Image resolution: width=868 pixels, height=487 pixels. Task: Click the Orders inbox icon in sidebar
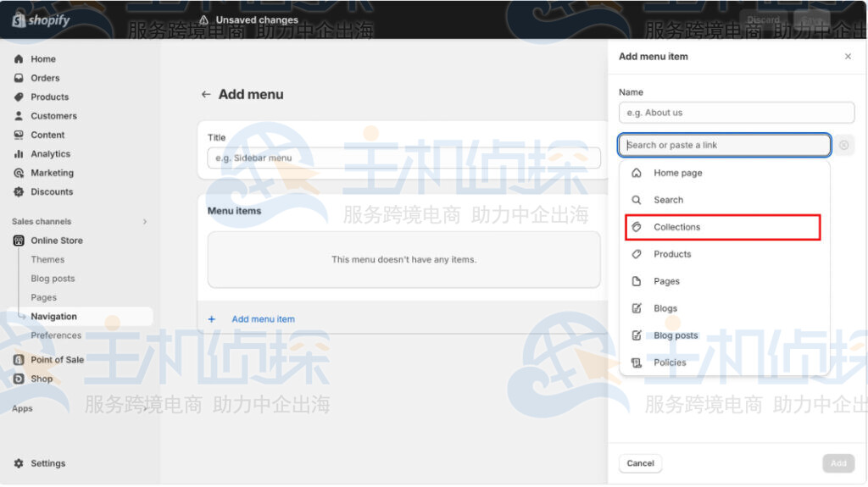click(x=19, y=78)
